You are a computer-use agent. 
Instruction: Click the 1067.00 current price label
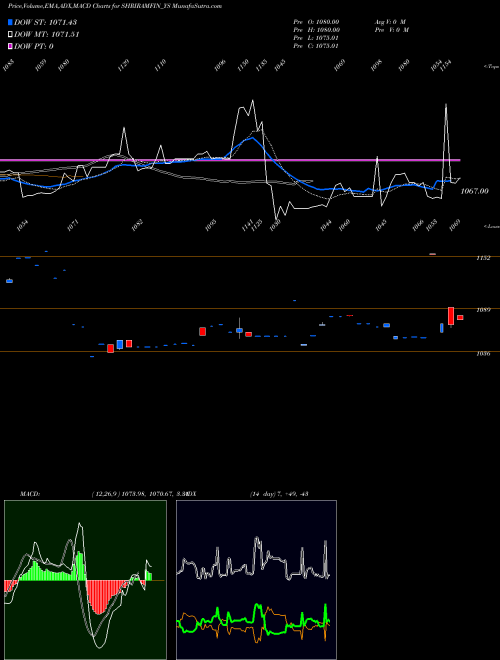pos(474,191)
